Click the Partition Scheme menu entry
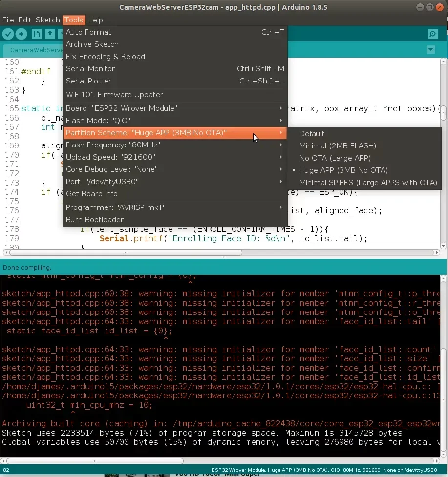This screenshot has width=448, height=477. [175, 133]
